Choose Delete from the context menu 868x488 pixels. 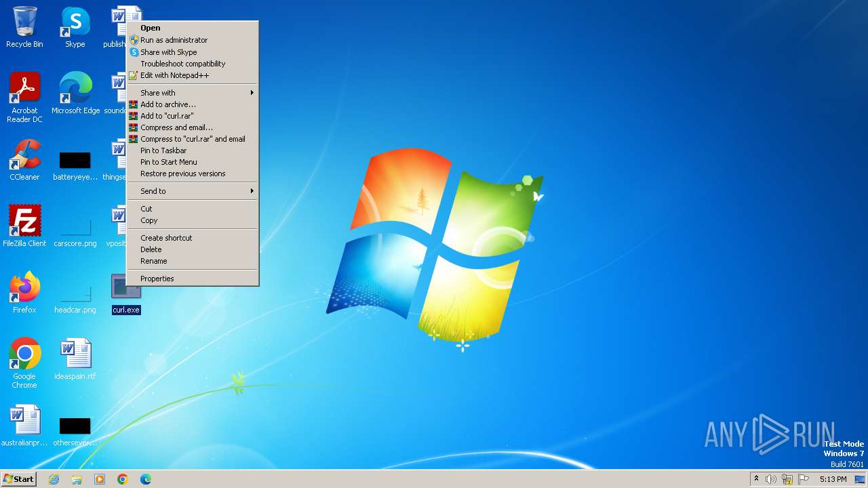click(193, 249)
